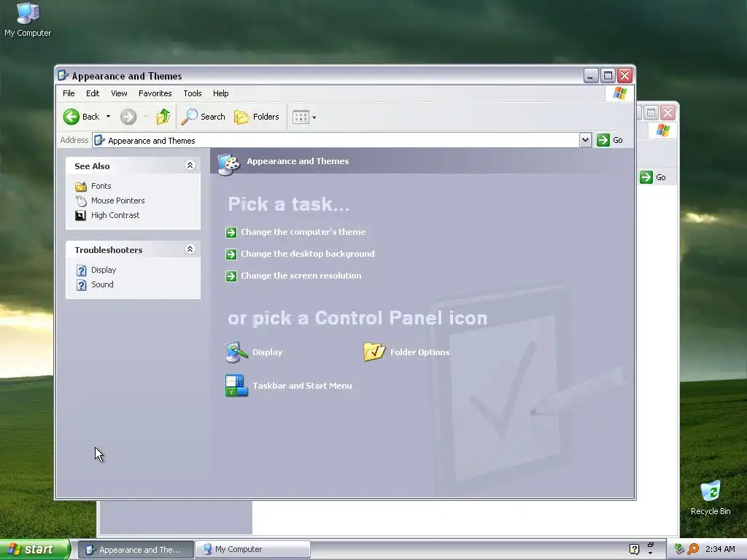Go up one folder level
Image resolution: width=747 pixels, height=560 pixels.
(163, 117)
